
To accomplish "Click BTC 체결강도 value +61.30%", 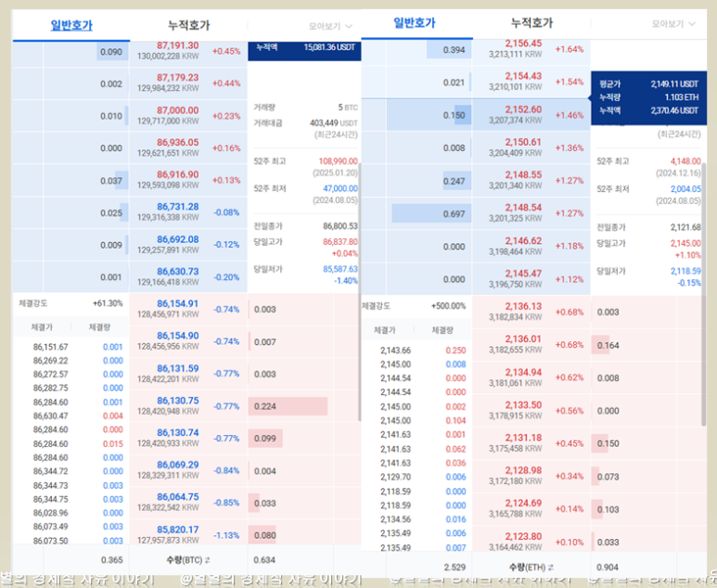I will tap(108, 303).
